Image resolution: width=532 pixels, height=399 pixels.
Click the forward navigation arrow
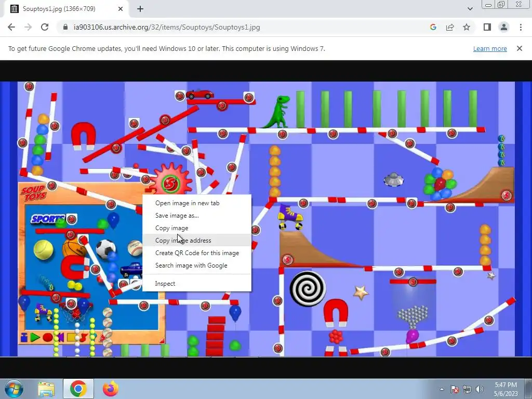click(28, 27)
